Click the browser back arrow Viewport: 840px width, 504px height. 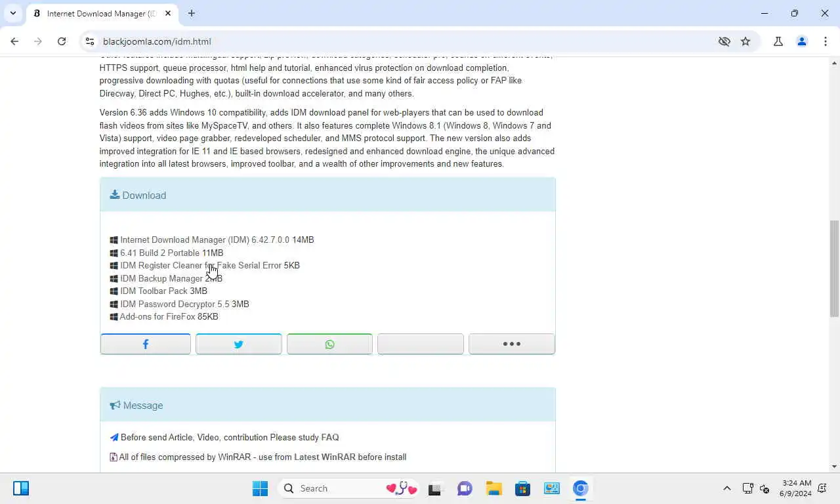tap(14, 41)
